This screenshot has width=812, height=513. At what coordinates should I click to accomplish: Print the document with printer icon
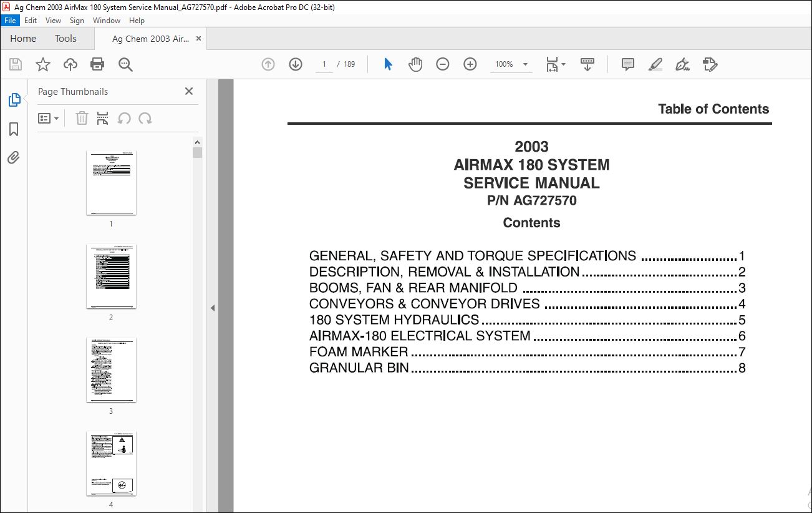tap(97, 64)
